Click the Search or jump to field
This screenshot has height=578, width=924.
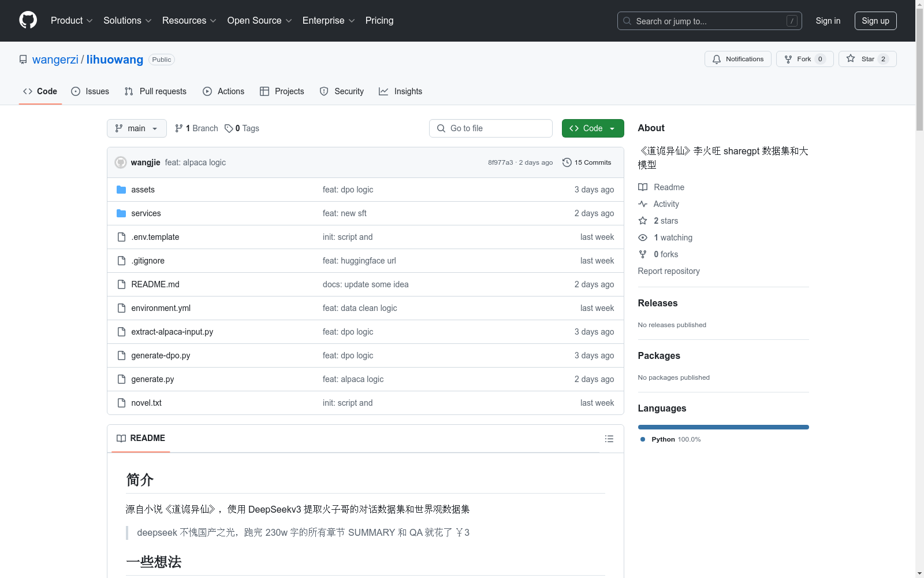(x=709, y=21)
